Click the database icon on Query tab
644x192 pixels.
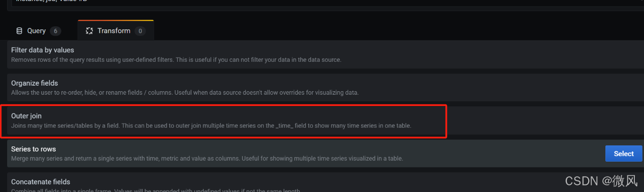[19, 31]
